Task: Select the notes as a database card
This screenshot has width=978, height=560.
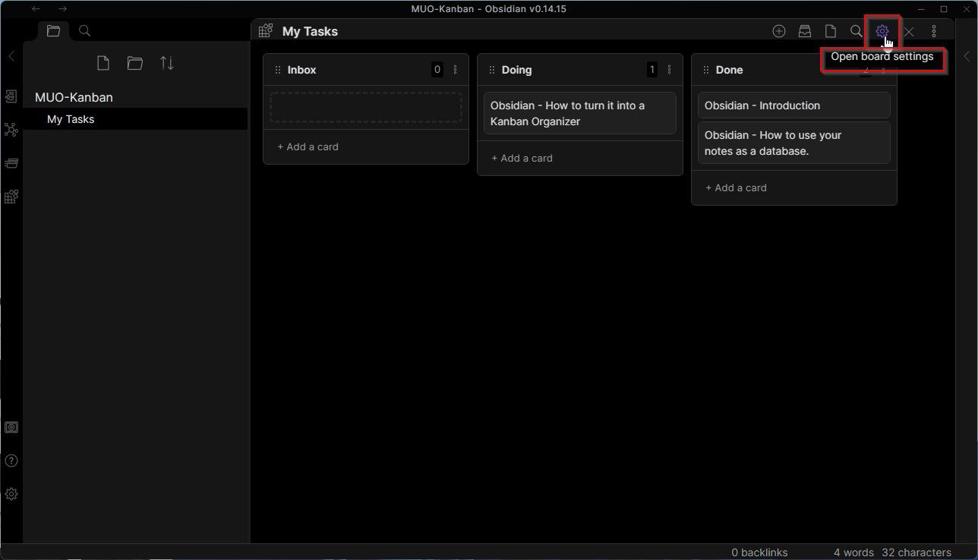Action: [794, 143]
